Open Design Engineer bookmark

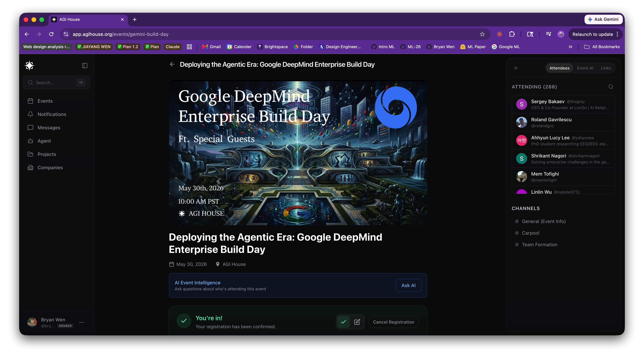(x=339, y=47)
